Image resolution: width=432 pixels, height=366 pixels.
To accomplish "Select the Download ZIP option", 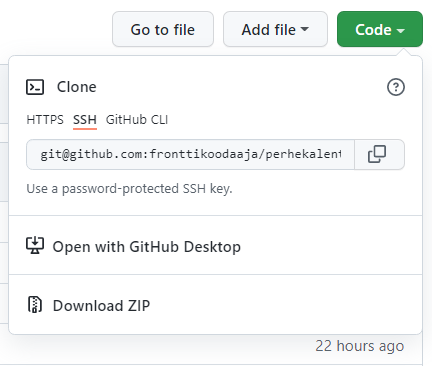I will click(x=101, y=306).
